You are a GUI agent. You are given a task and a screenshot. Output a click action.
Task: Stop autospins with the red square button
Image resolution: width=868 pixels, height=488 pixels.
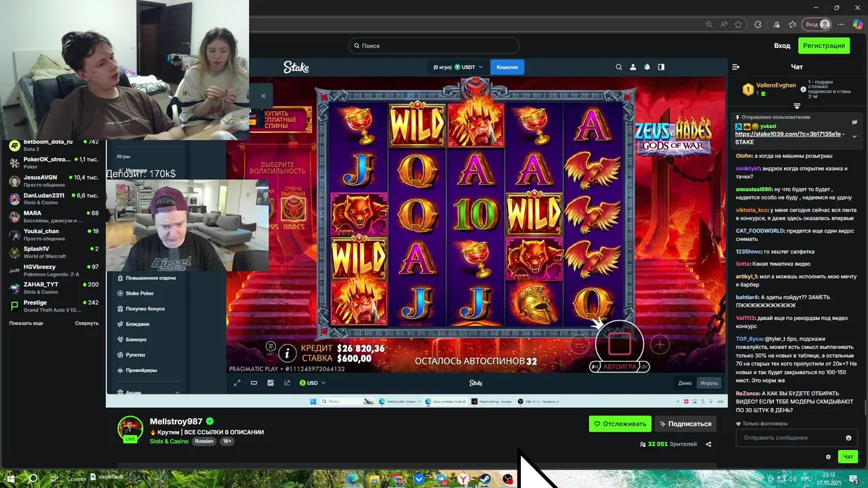[x=619, y=344]
